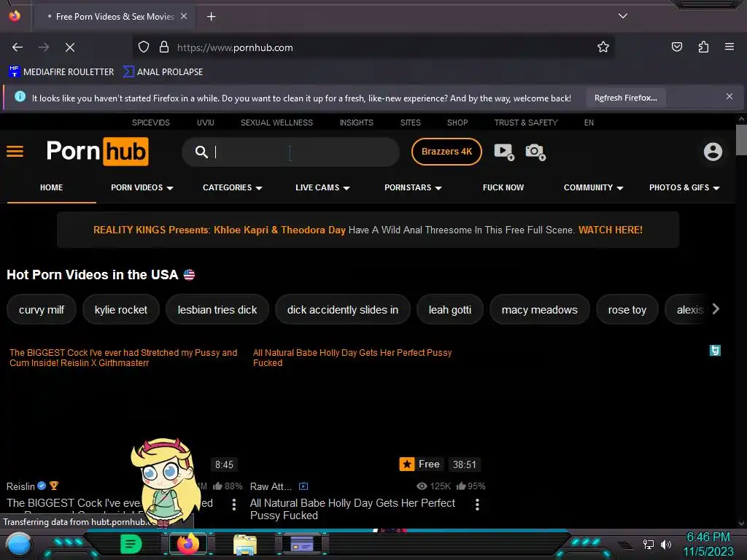
Task: Expand the COMMUNITY dropdown
Action: (594, 187)
